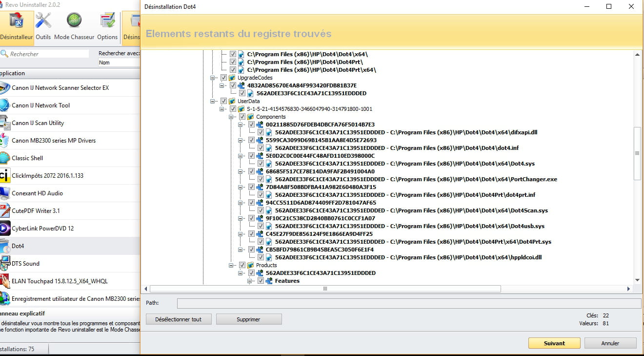Uncheck the Dot4.sys entry checkbox
The width and height of the screenshot is (644, 356).
(261, 164)
